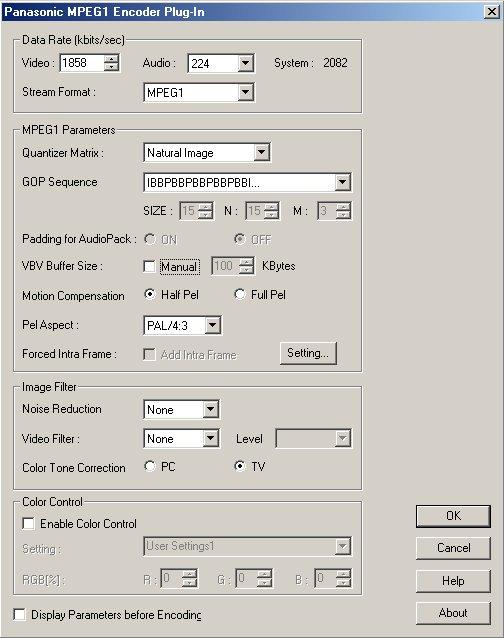Viewport: 504px width, 638px height.
Task: Confirm settings with OK button
Action: [453, 516]
